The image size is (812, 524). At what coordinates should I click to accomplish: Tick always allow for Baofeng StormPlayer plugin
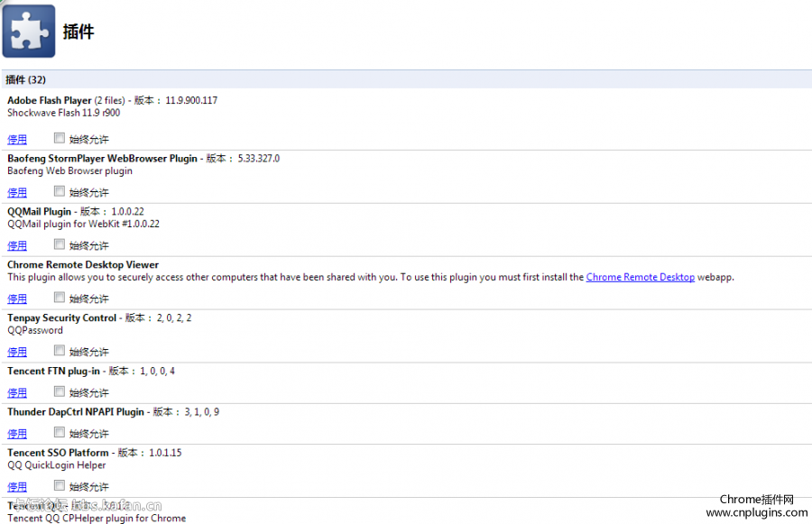click(60, 191)
